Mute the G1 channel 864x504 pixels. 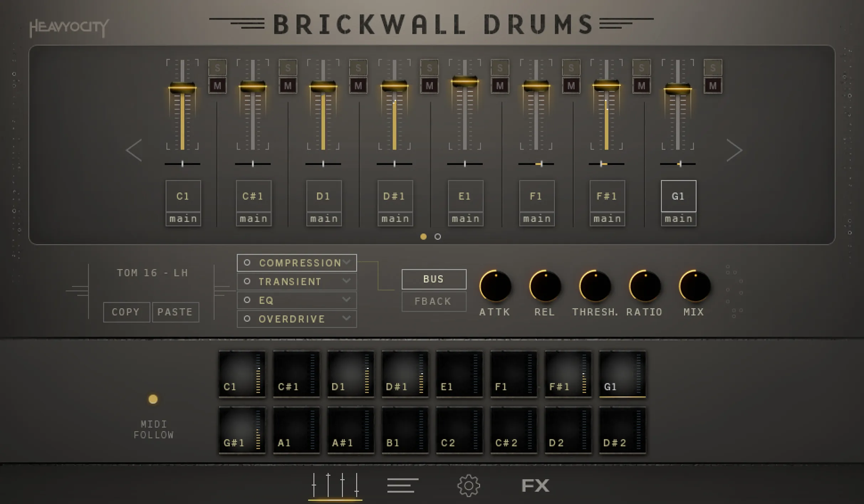pos(713,86)
